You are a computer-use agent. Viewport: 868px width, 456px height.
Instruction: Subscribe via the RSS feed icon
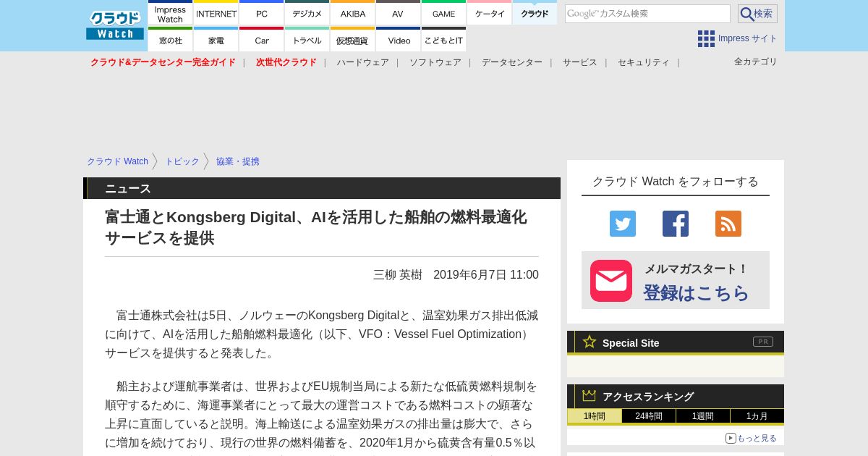point(728,224)
